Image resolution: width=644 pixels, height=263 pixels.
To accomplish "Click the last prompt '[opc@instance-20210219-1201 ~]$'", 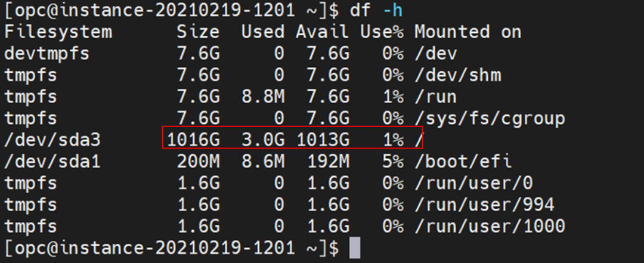I will 172,248.
